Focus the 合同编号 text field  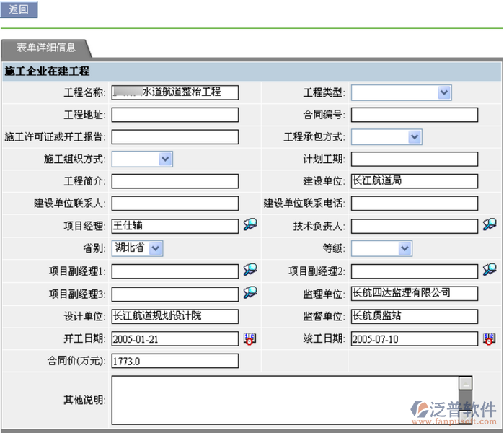point(414,115)
